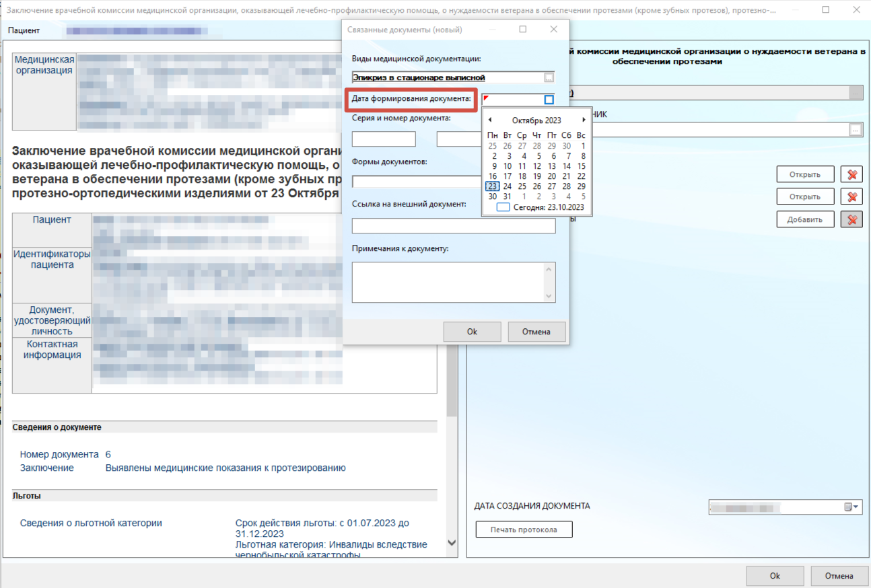This screenshot has height=588, width=871.
Task: Select date 12 in the calendar
Action: point(537,166)
